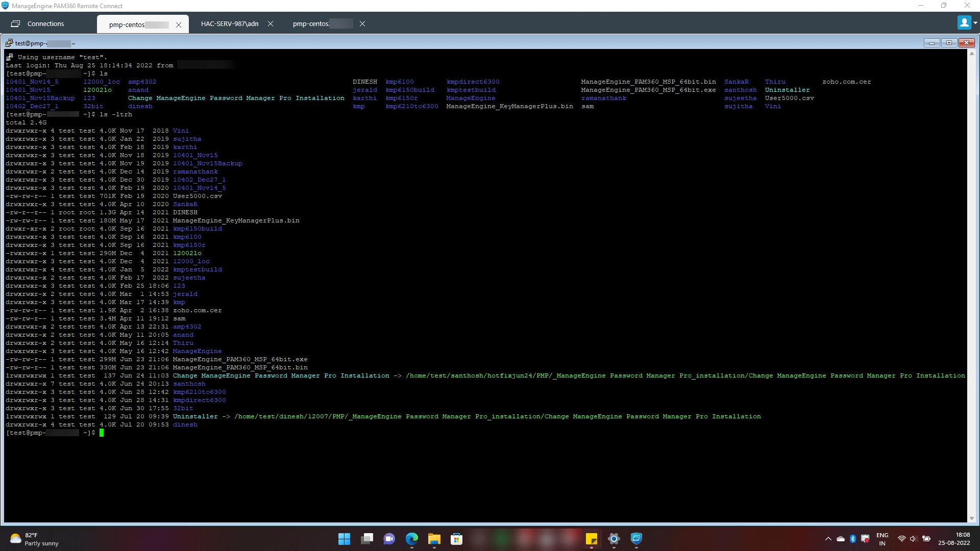
Task: Click the PAM360 Remote Connect taskbar icon
Action: pos(636,539)
